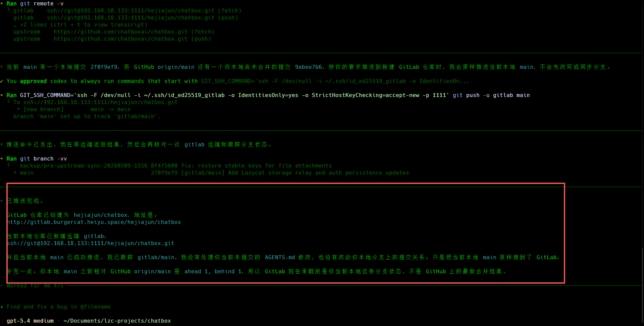Open the gitlab.burgercat.heiyu.space chatbox URL
644x326 pixels.
[x=94, y=222]
